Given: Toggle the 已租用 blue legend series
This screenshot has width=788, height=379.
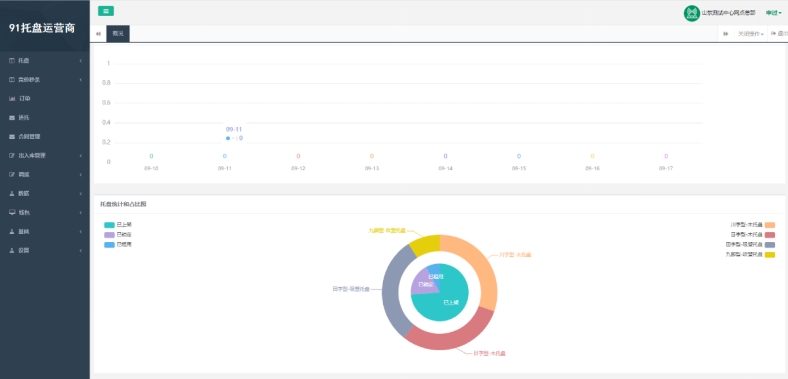Looking at the screenshot, I should (x=118, y=245).
